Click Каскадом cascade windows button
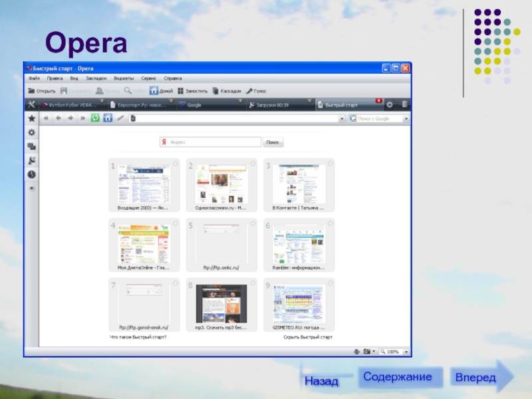 coord(227,90)
